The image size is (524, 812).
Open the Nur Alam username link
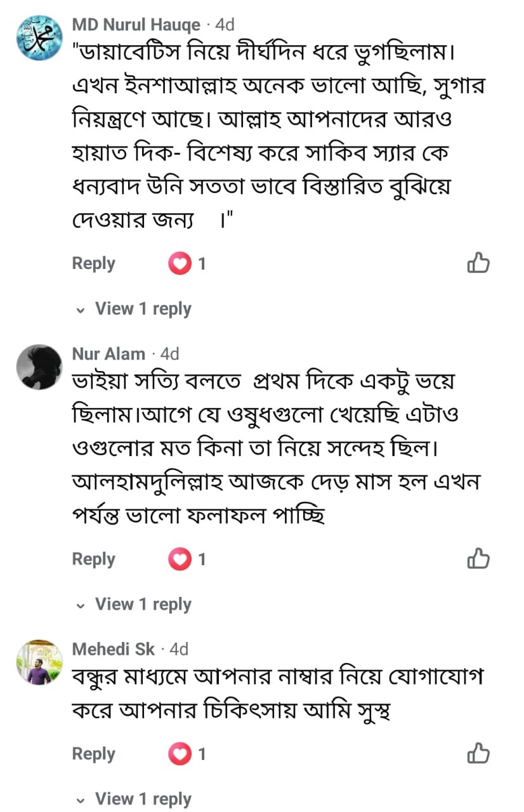108,353
